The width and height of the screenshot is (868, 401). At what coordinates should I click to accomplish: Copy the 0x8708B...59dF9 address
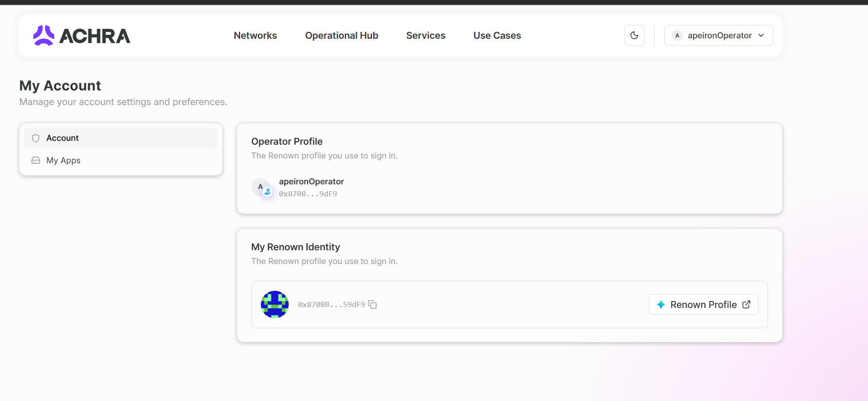[372, 305]
